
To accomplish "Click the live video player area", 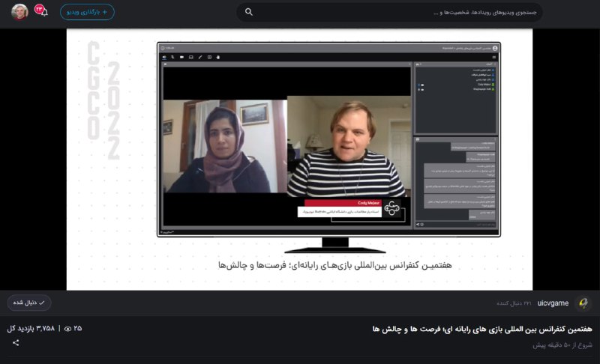I will (299, 160).
